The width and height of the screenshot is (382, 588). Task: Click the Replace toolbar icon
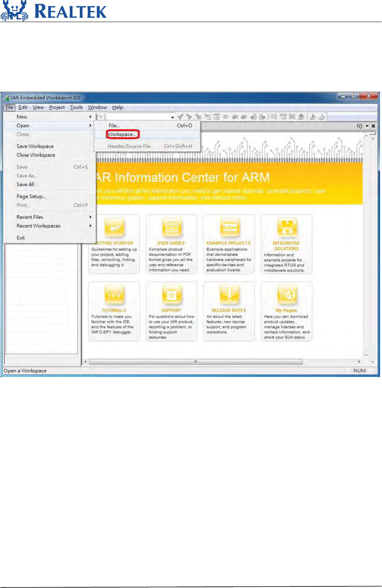click(207, 117)
